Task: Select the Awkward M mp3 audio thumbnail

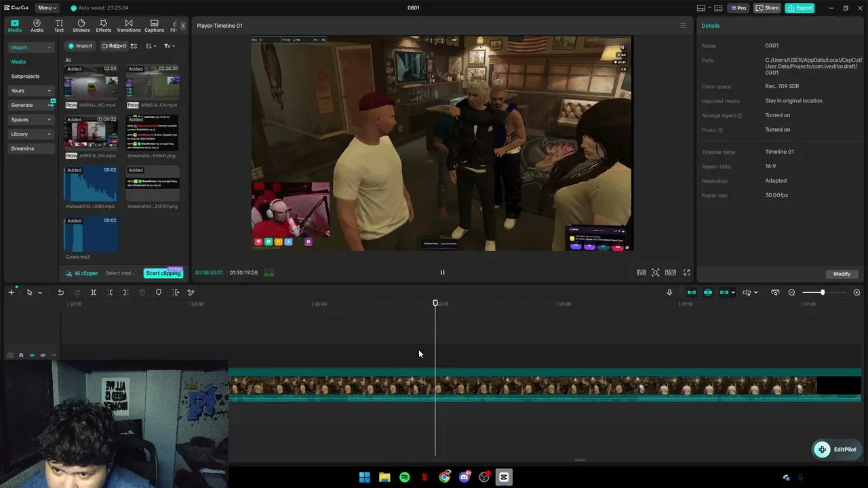Action: (91, 184)
